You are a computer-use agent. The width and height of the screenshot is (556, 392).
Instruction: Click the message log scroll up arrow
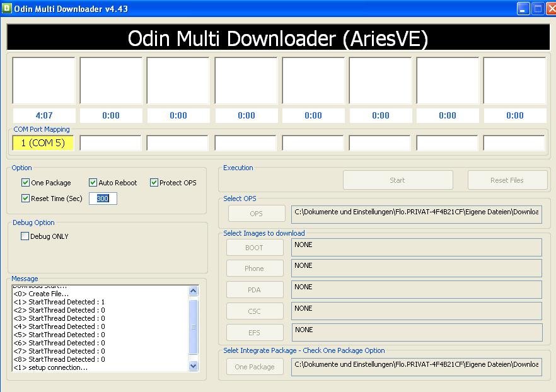[194, 291]
